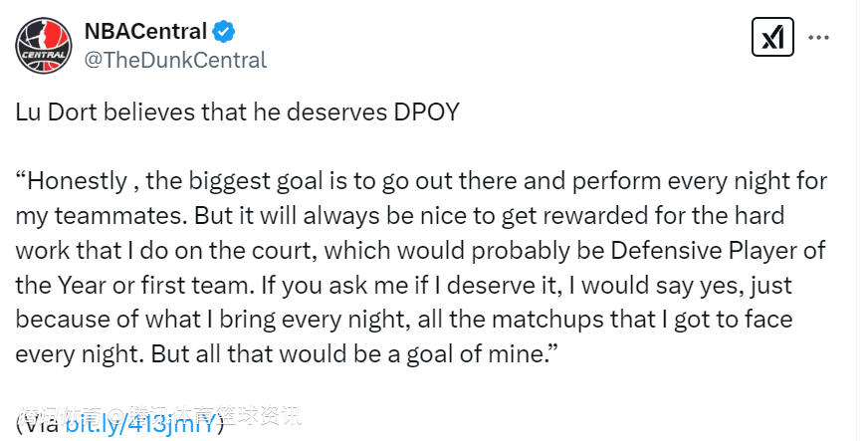Click the headline "Lu Dort believes that he deserves DPOY"
The height and width of the screenshot is (441, 868).
click(238, 111)
